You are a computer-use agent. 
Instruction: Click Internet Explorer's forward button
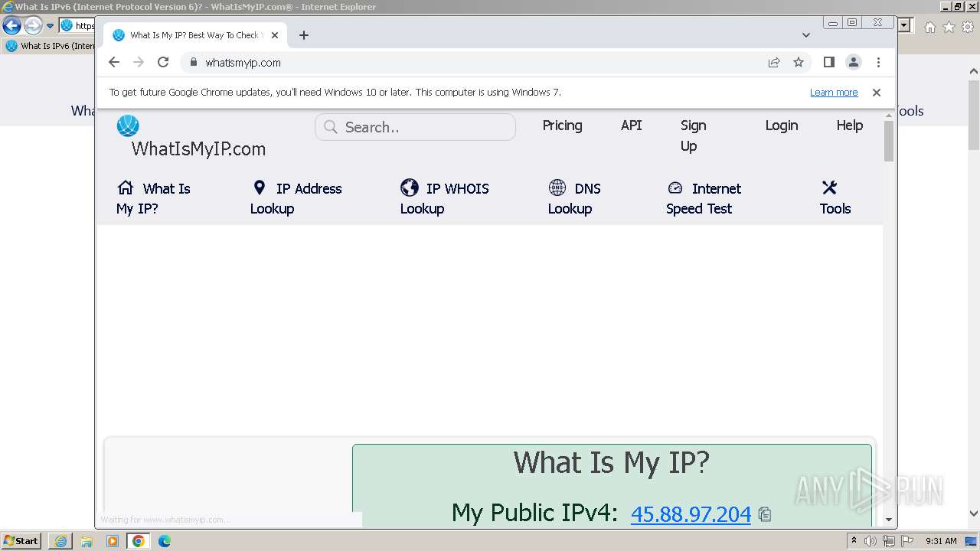click(33, 25)
